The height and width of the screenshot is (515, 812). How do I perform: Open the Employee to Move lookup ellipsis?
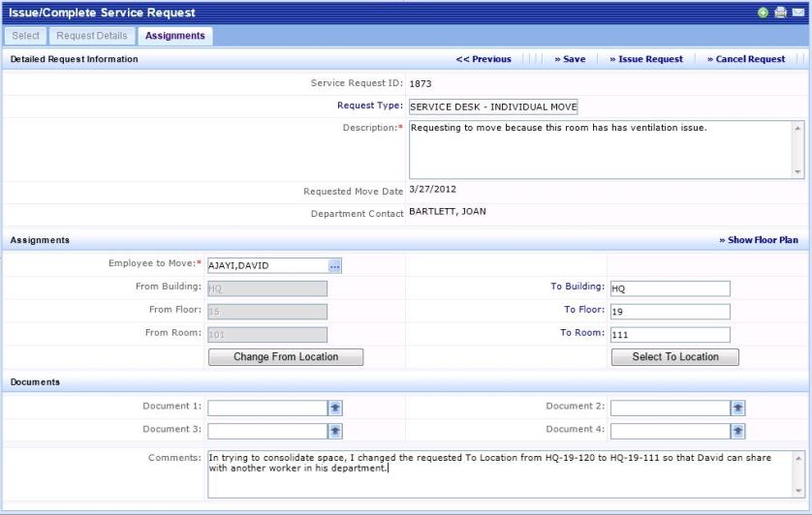pyautogui.click(x=334, y=265)
